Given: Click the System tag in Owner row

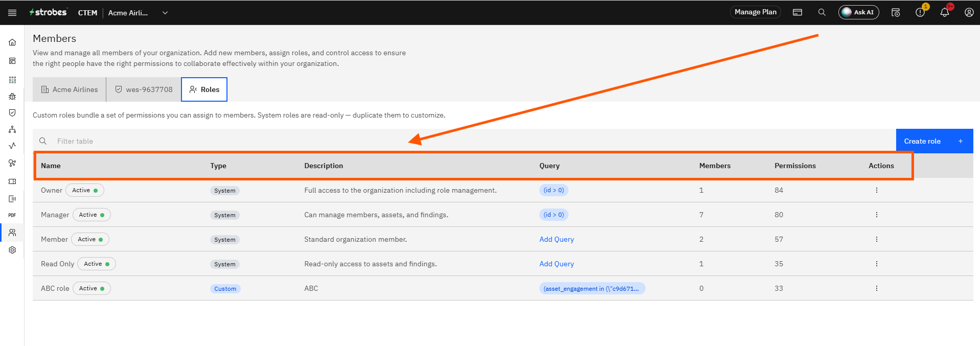Looking at the screenshot, I should point(225,191).
